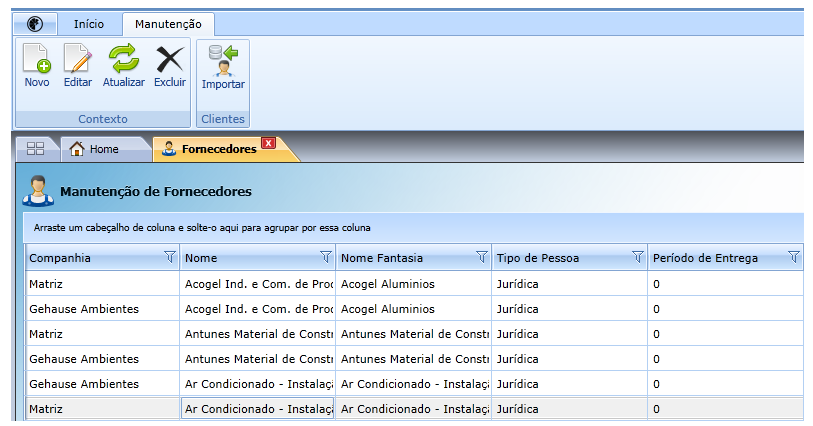This screenshot has height=426, width=813.
Task: Open filter for Companhia column
Action: 170,257
